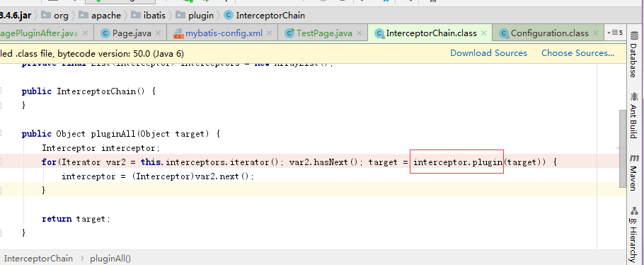Screen dimensions: 644x265
Task: Select the InterceptorChain.class tab
Action: tap(431, 33)
